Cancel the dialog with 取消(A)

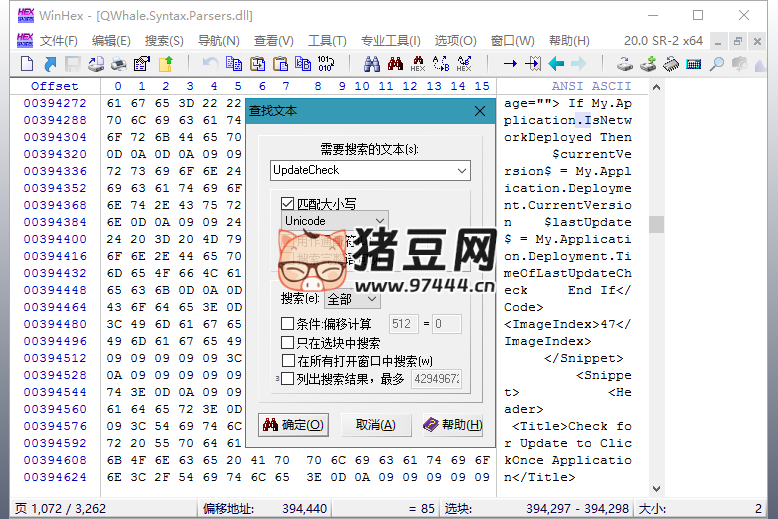tap(376, 425)
